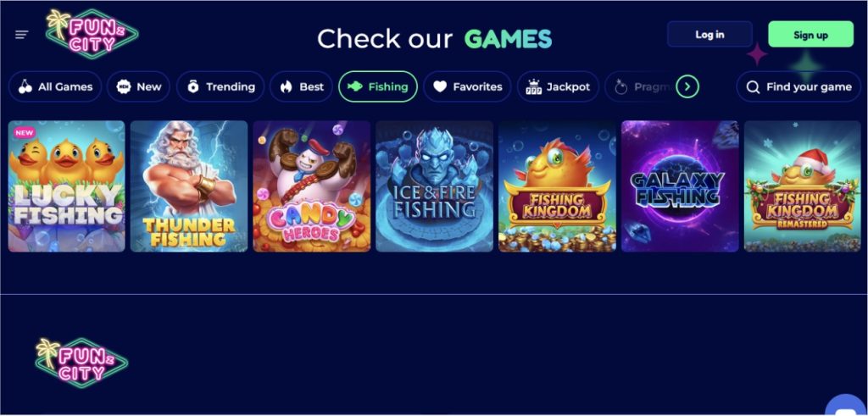Open the Lucky Fishing game thumbnail

(66, 186)
